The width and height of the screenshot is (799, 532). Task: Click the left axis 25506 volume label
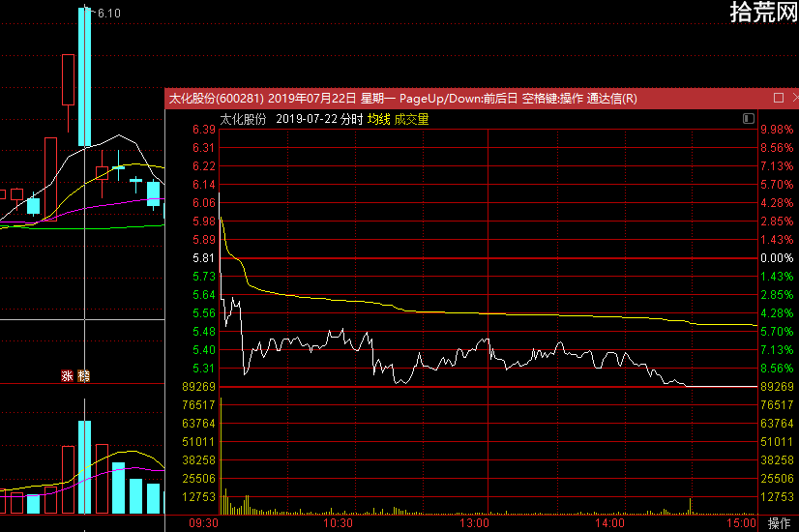pos(198,478)
